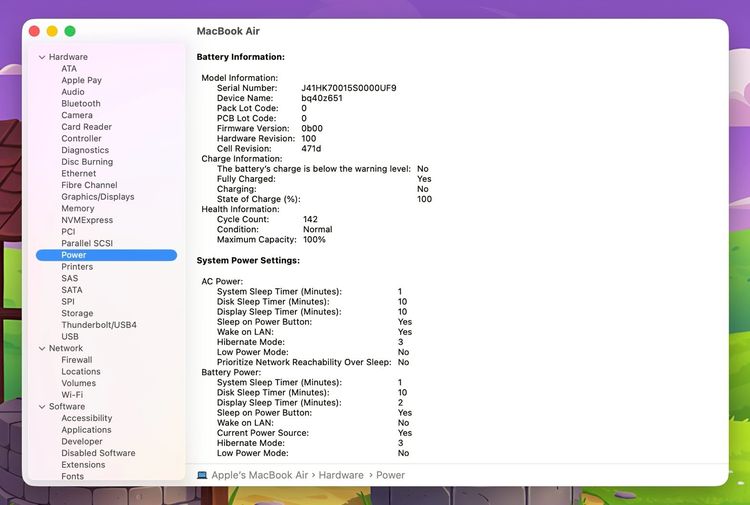Collapse the Software section chevron

click(42, 407)
